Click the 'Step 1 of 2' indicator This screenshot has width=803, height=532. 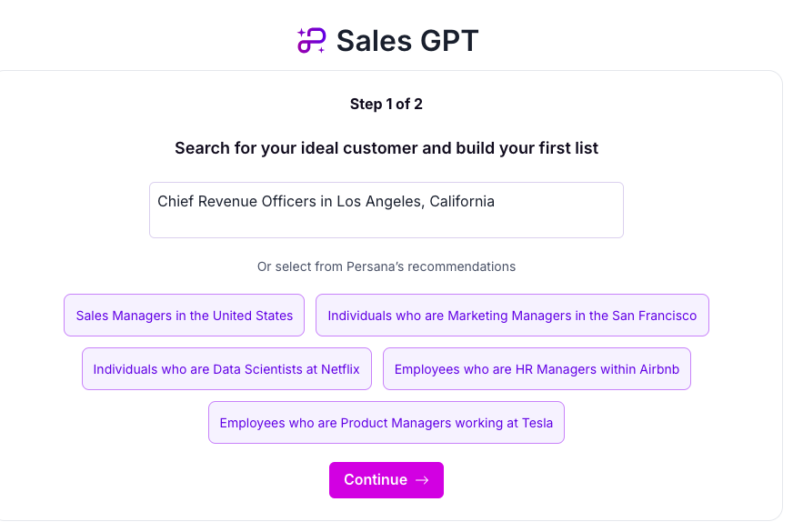[x=386, y=105]
